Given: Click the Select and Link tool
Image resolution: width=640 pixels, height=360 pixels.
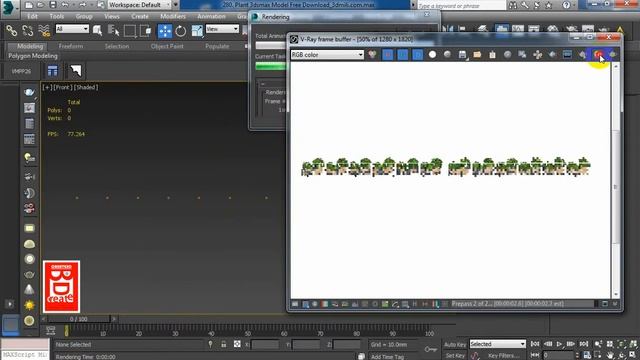Looking at the screenshot, I should tap(11, 31).
